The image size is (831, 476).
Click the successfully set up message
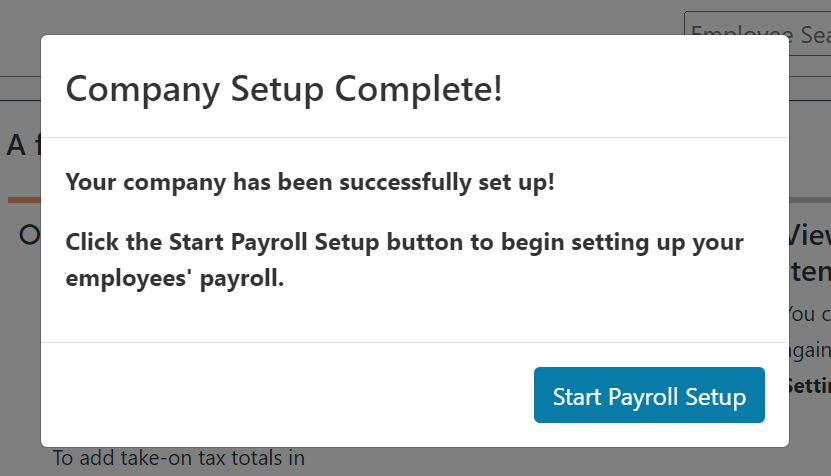[309, 183]
